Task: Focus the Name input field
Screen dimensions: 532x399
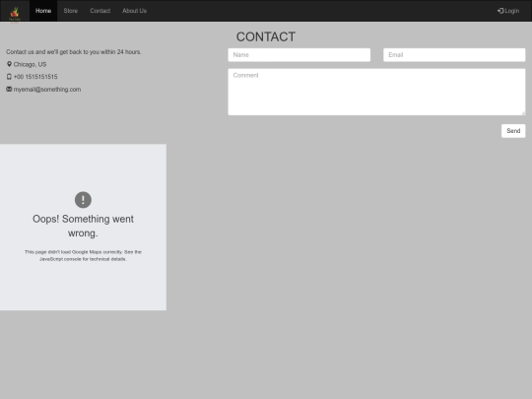Action: [299, 55]
